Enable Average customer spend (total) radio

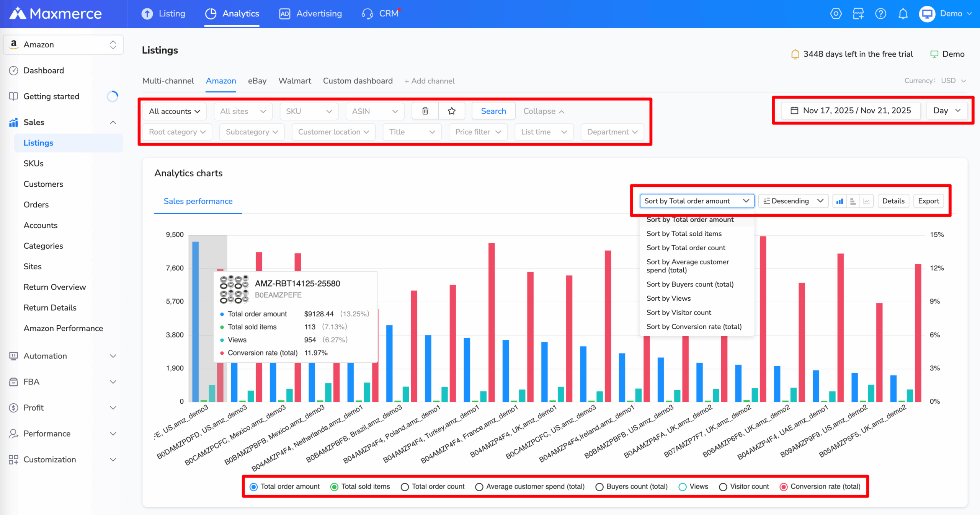click(x=479, y=487)
